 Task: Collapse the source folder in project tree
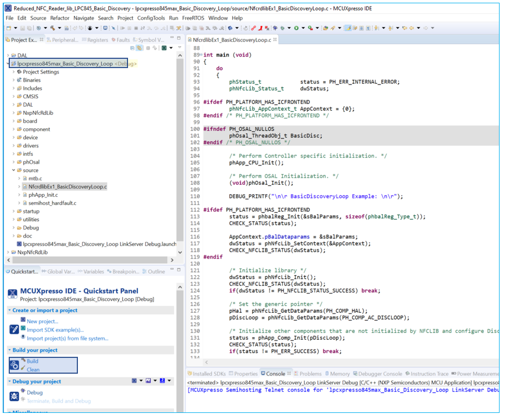click(x=14, y=171)
